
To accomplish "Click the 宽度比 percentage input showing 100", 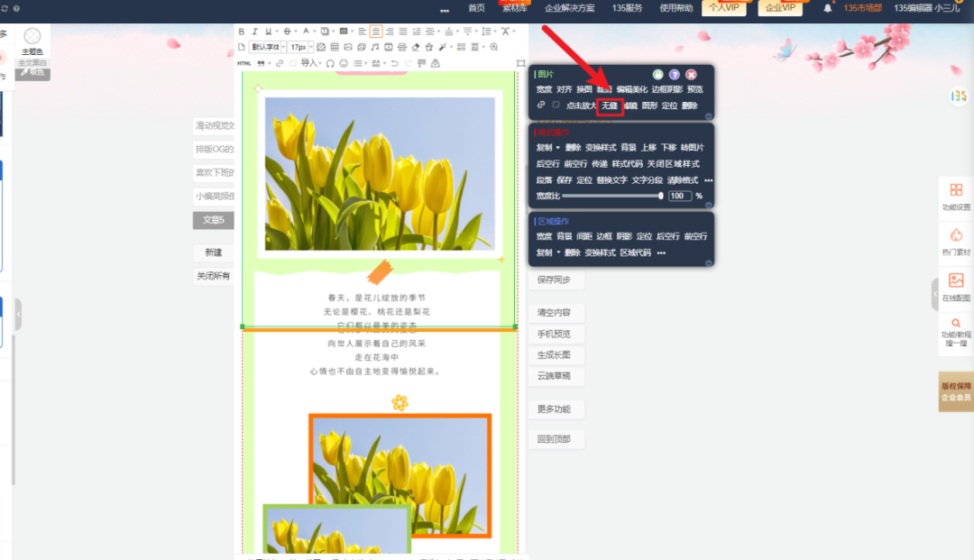I will [x=680, y=196].
